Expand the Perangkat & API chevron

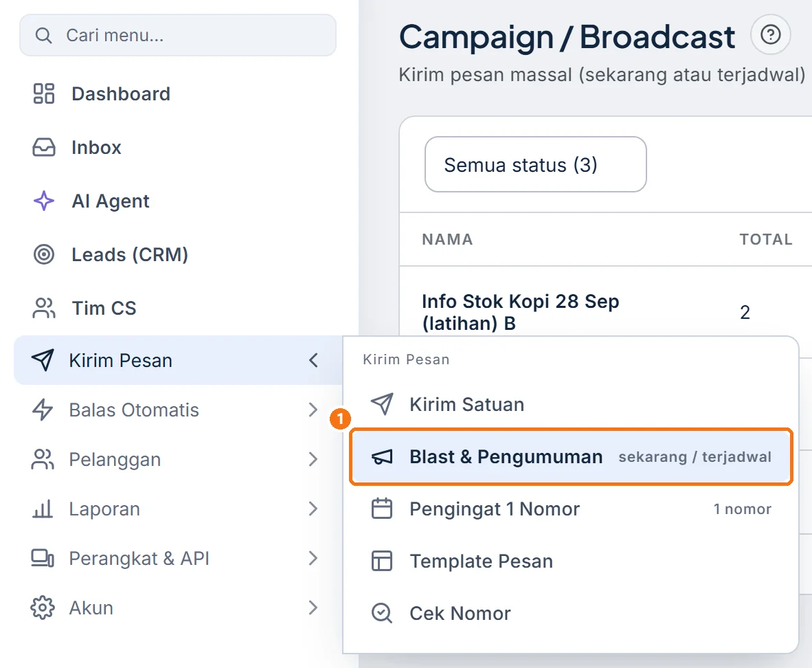pyautogui.click(x=313, y=558)
